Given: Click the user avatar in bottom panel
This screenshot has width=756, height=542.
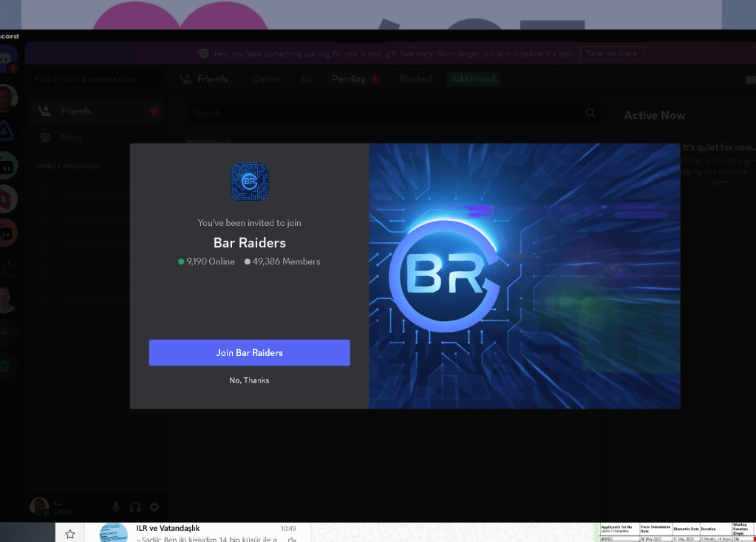Looking at the screenshot, I should tap(39, 507).
